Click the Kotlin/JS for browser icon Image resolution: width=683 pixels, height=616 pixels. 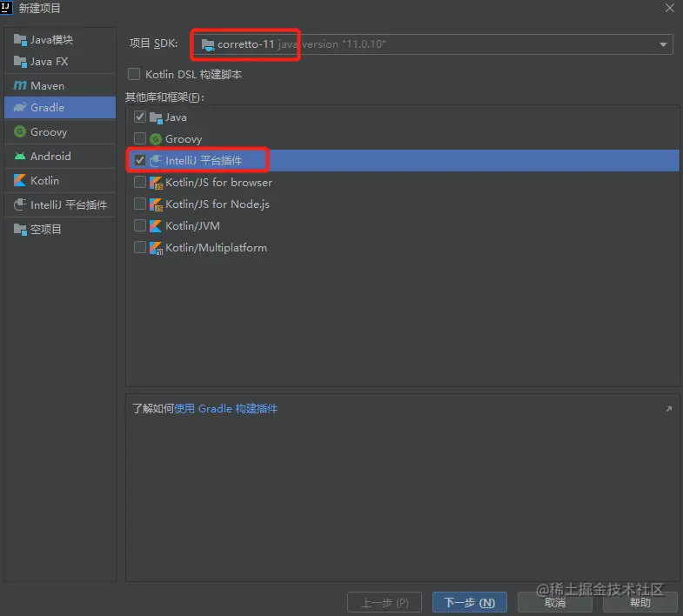(x=156, y=183)
